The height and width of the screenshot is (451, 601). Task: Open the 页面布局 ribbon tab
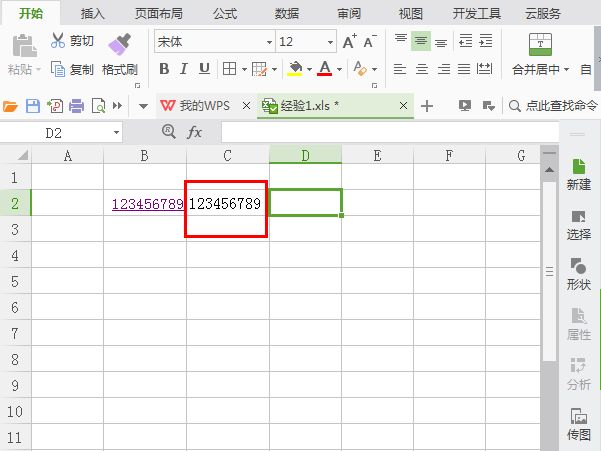(159, 14)
